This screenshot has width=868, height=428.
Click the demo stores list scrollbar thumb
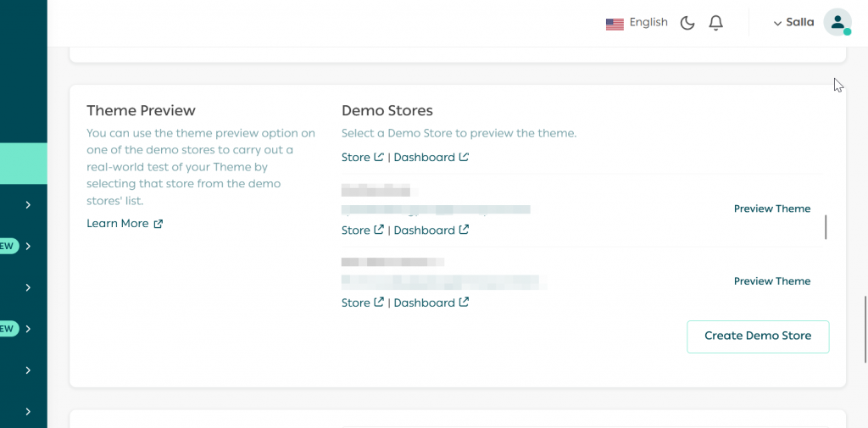[826, 227]
